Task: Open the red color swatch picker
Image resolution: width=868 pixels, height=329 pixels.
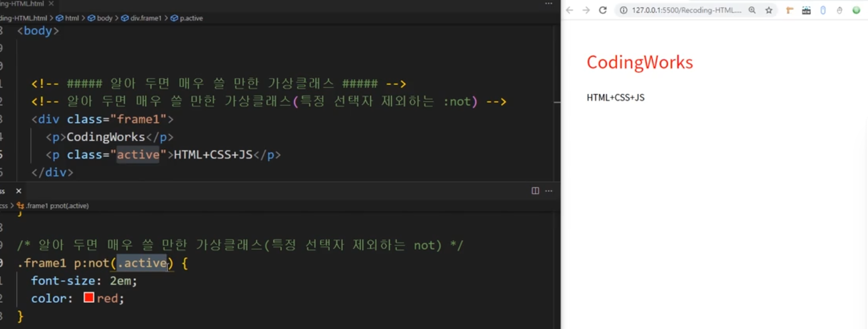Action: click(89, 298)
